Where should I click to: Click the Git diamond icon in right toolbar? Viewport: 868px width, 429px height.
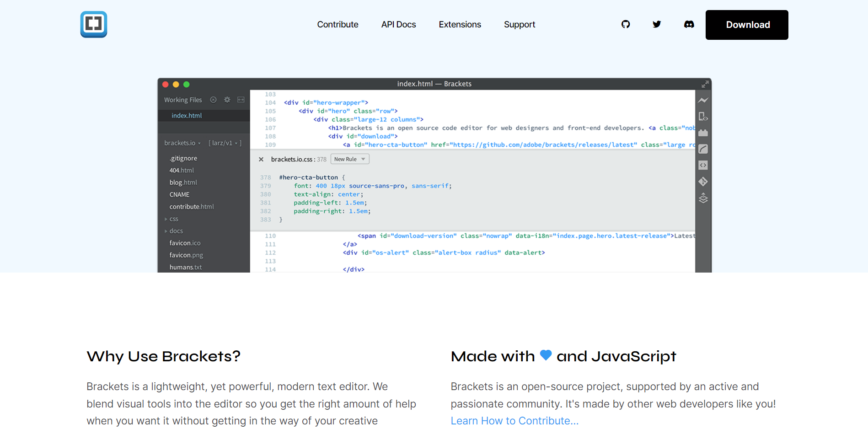coord(703,182)
